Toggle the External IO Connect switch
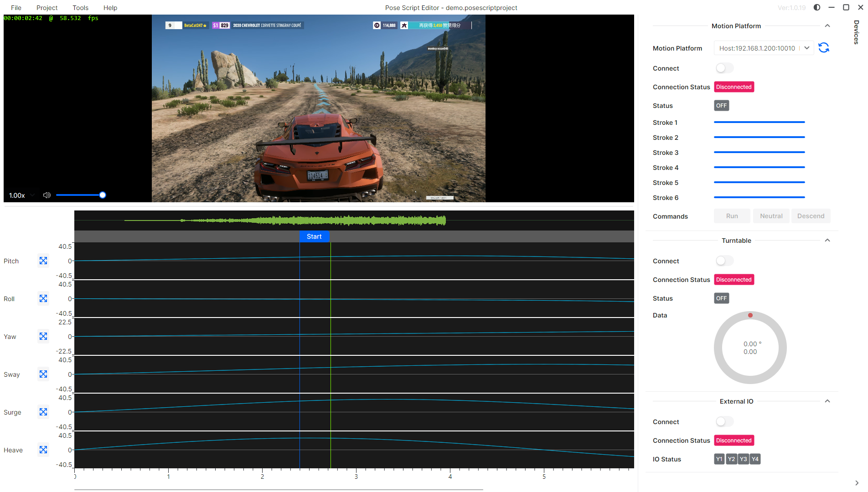 (724, 421)
